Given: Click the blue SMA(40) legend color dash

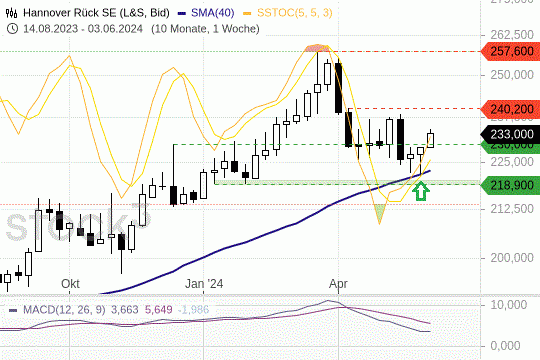Looking at the screenshot, I should (182, 13).
